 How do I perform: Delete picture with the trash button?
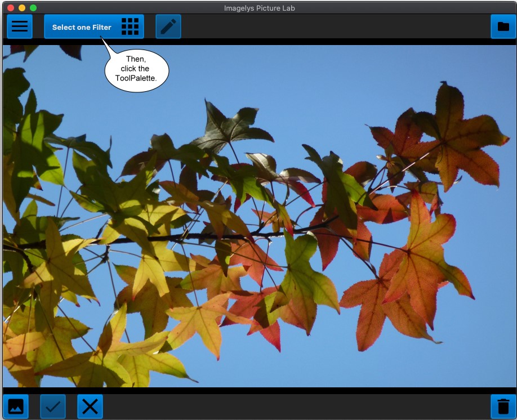coord(503,406)
